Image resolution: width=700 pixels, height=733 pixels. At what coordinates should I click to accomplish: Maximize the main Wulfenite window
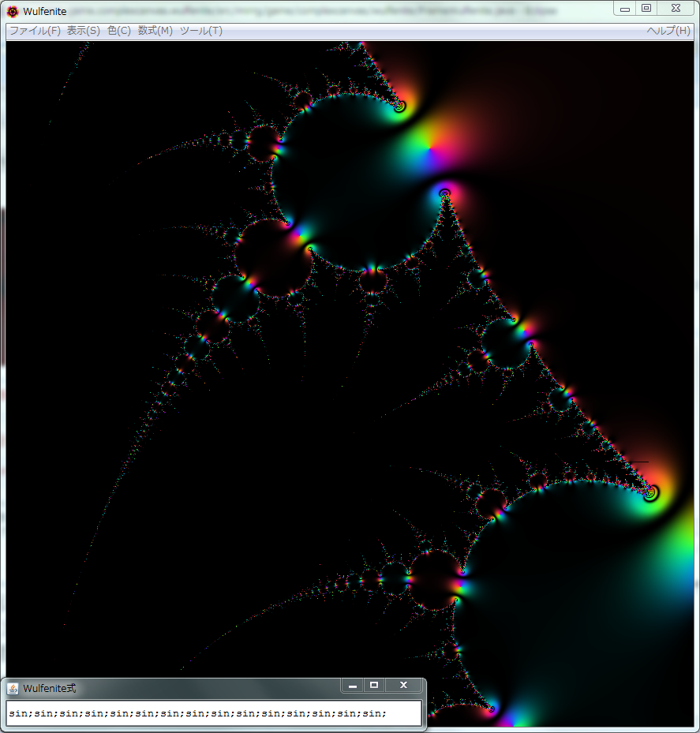pyautogui.click(x=646, y=8)
